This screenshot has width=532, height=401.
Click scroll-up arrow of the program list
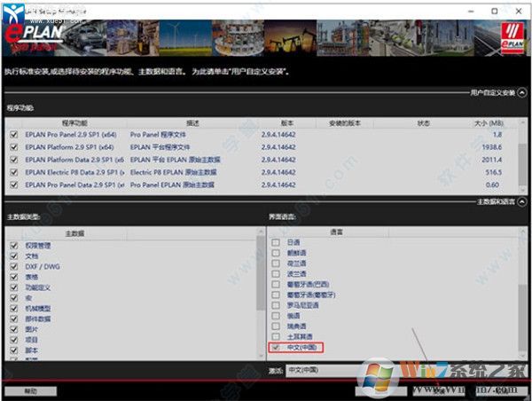coord(523,122)
